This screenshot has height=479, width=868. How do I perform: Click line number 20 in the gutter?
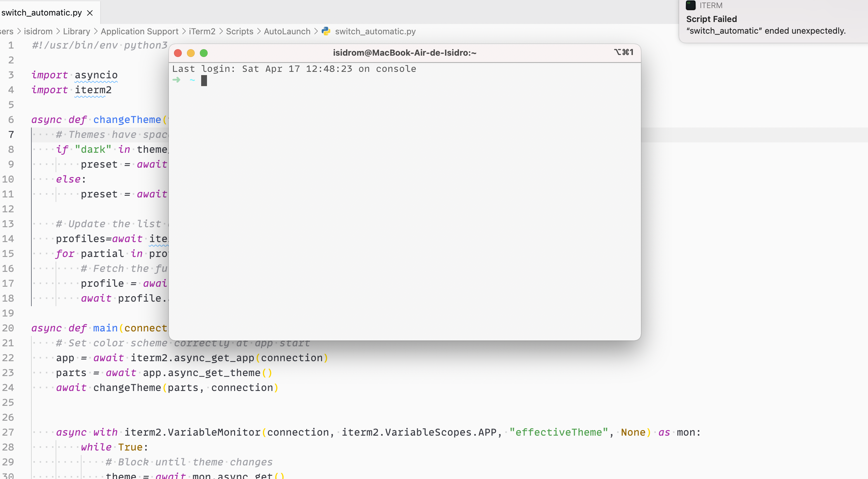(x=8, y=328)
